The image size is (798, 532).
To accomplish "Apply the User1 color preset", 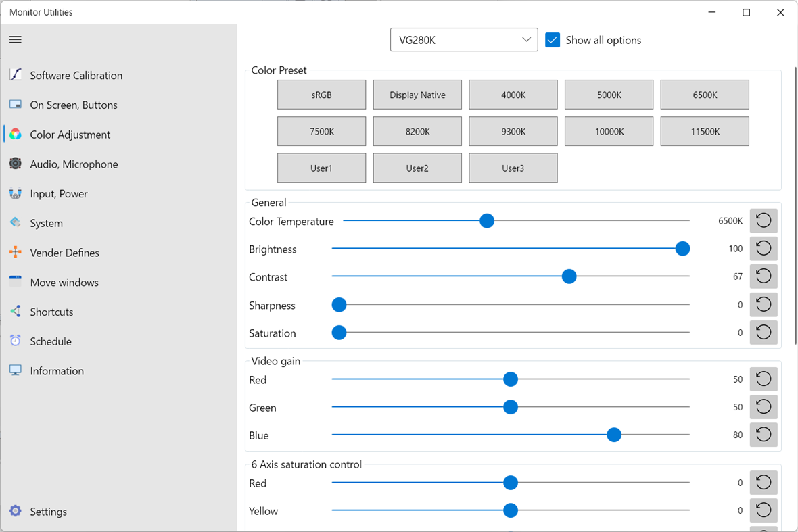I will 321,168.
